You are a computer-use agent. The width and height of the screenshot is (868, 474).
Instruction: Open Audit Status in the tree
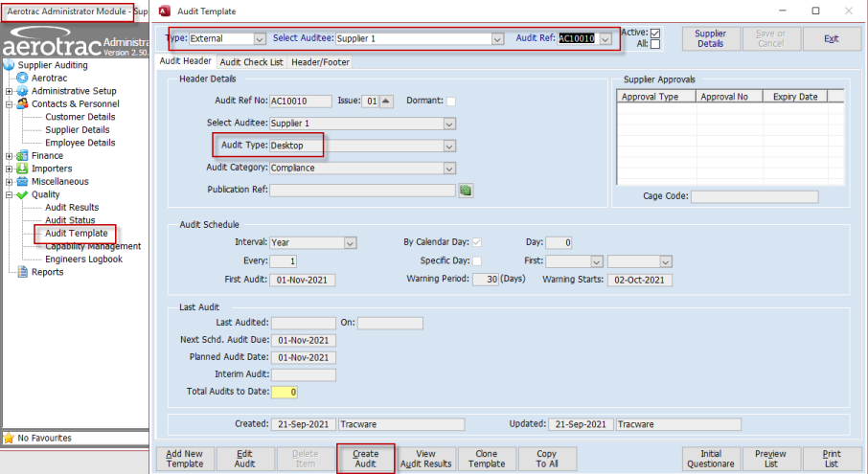(x=70, y=220)
